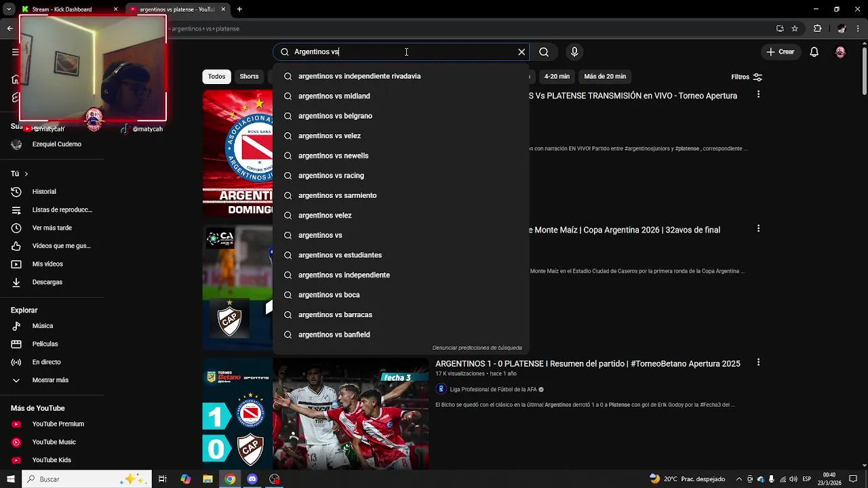Open En directo in Explorar section
Image resolution: width=868 pixels, height=488 pixels.
tap(52, 362)
